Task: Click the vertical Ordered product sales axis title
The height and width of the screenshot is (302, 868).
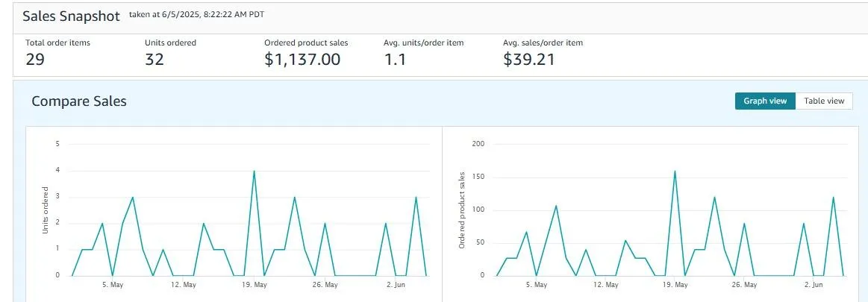Action: [x=462, y=210]
